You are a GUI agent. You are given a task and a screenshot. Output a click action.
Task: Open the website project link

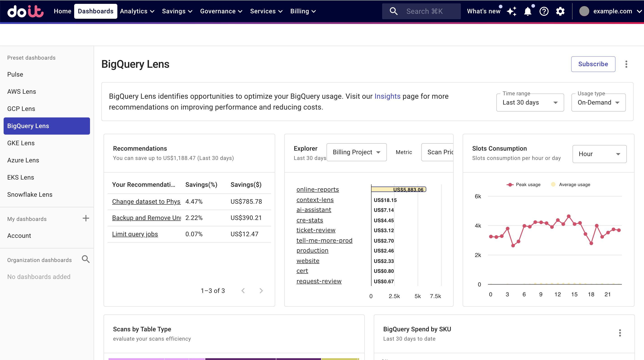(308, 261)
